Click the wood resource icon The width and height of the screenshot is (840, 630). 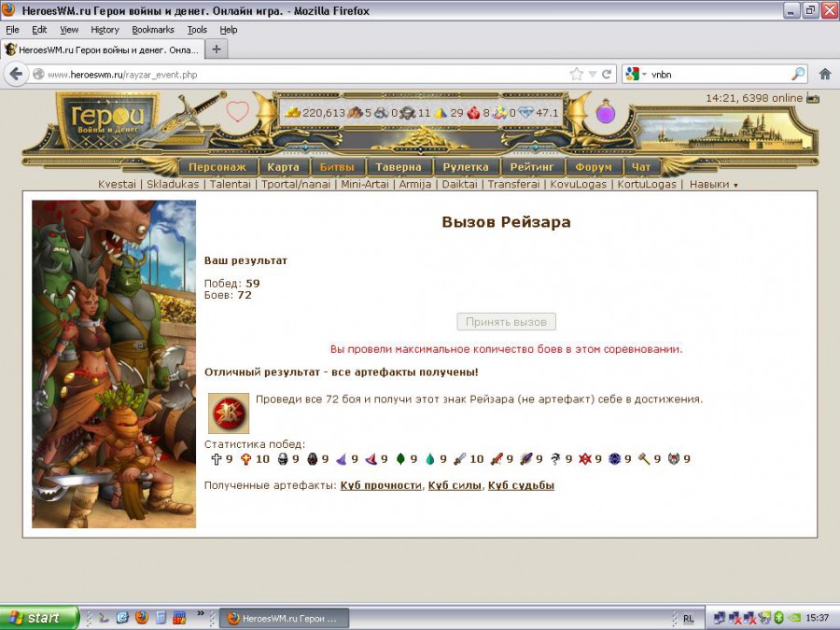point(356,113)
